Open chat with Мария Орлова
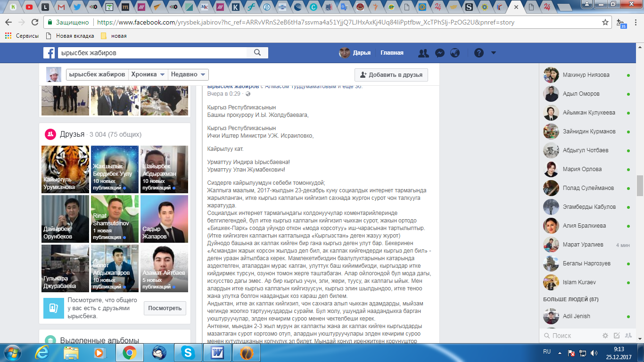 pyautogui.click(x=582, y=169)
